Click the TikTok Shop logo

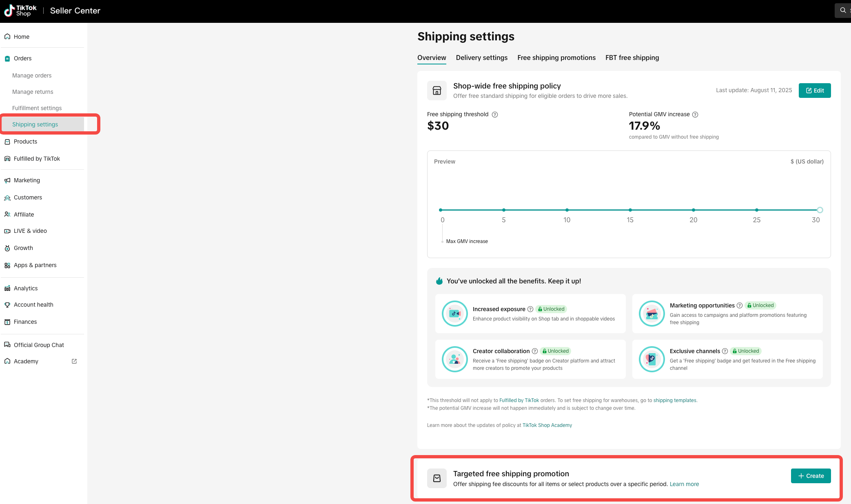point(20,11)
